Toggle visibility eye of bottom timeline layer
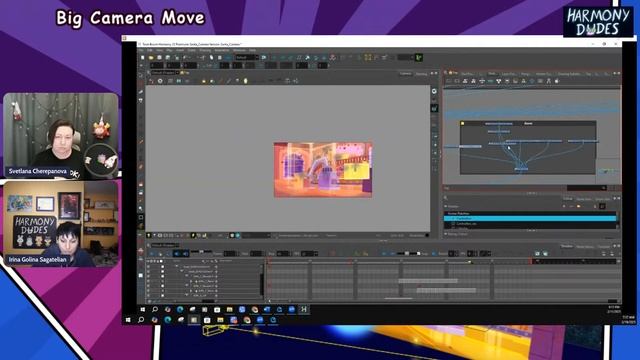 149,295
